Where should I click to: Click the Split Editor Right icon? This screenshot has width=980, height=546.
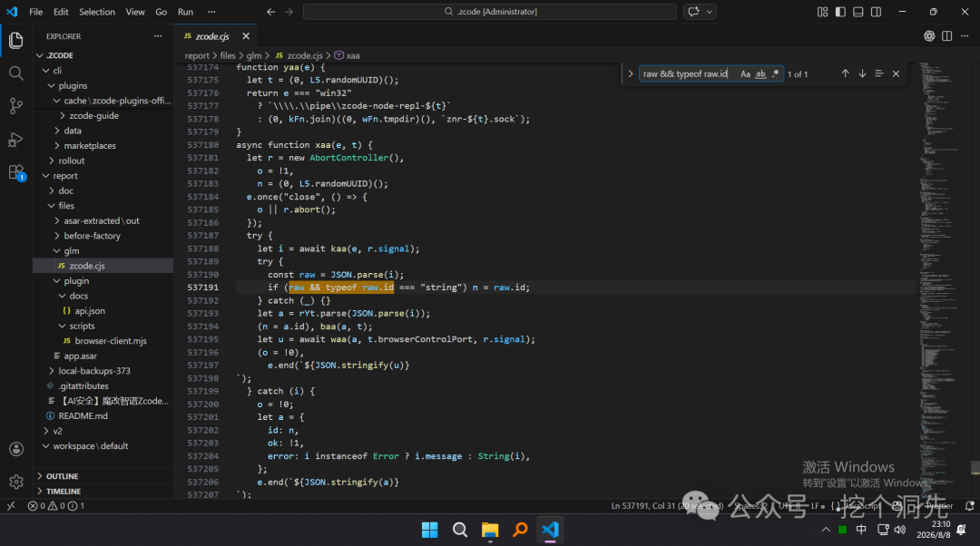click(946, 36)
